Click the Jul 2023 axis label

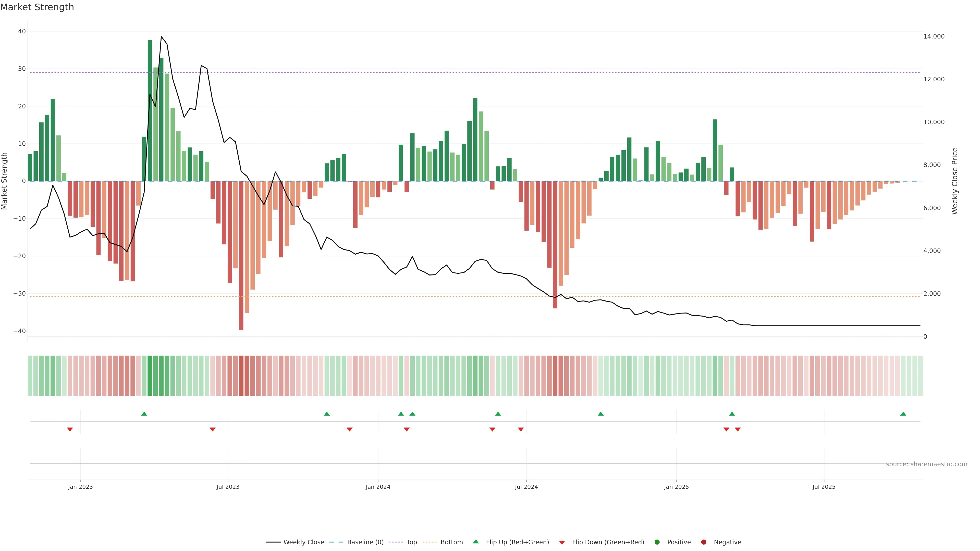click(x=228, y=487)
